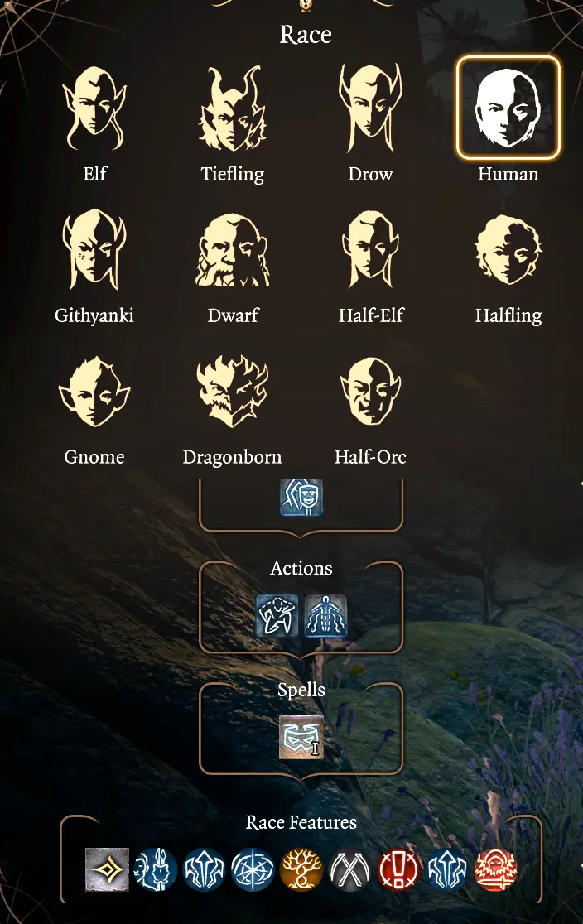Choose the Dwarf race portrait
The image size is (583, 924).
pos(232,250)
